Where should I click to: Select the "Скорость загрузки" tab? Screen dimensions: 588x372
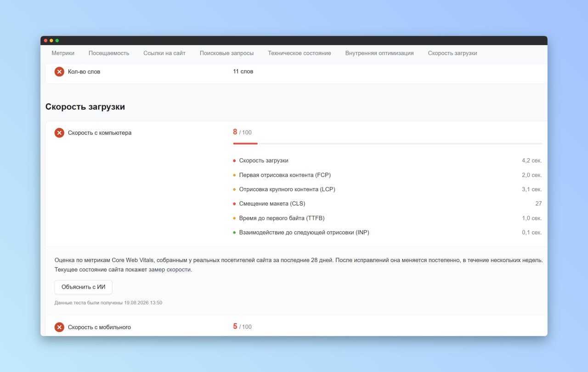pos(452,53)
